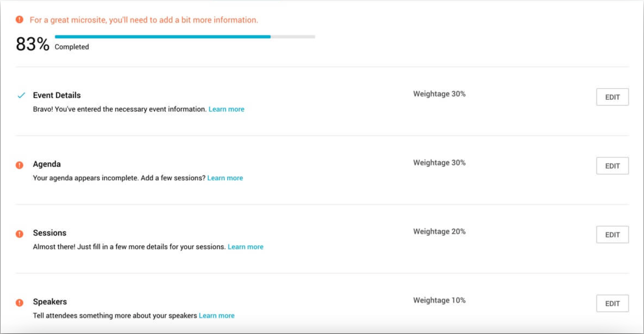644x334 pixels.
Task: Open Learn more link under Speakers
Action: pyautogui.click(x=216, y=316)
